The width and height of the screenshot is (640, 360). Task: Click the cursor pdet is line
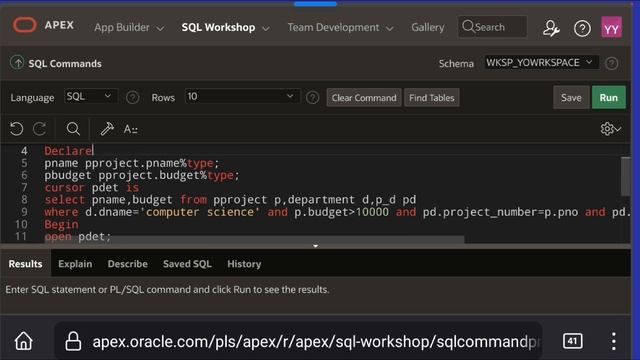point(91,187)
